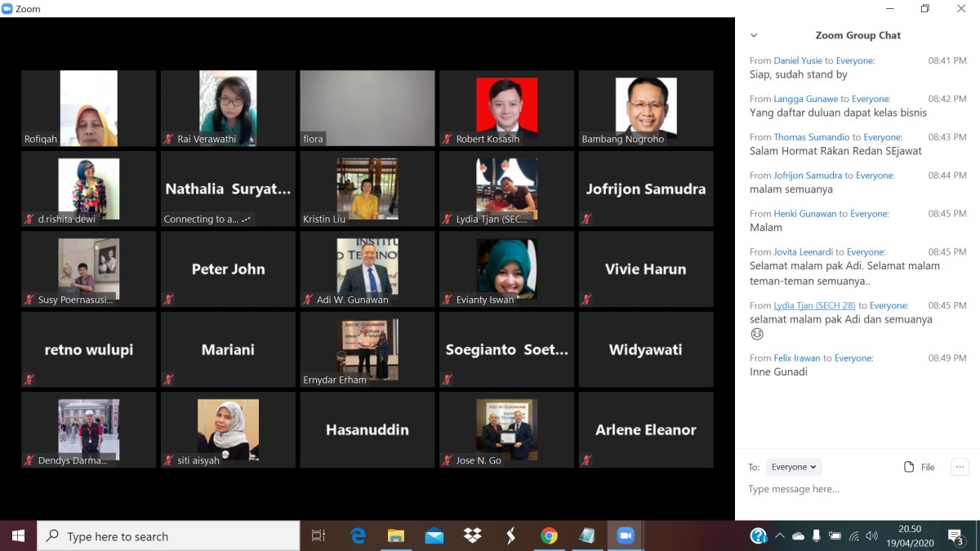This screenshot has width=980, height=551.
Task: Open the Windows Start menu
Action: tap(18, 536)
